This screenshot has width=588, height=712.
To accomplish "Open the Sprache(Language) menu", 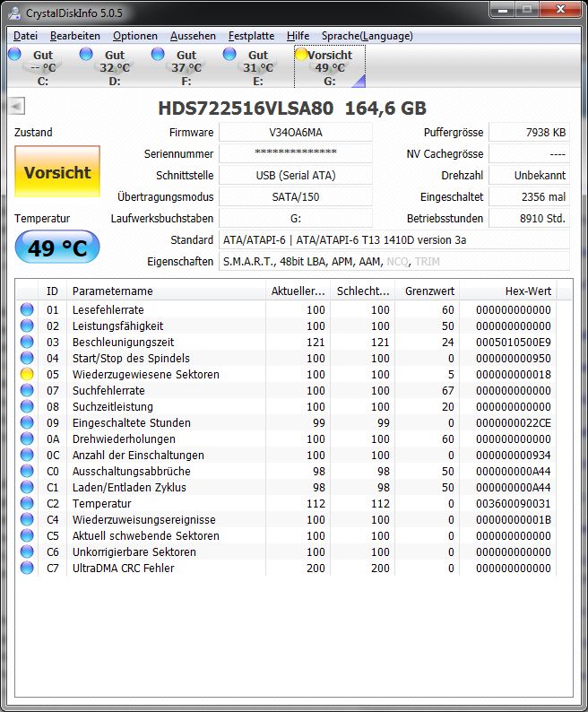I will pyautogui.click(x=367, y=36).
